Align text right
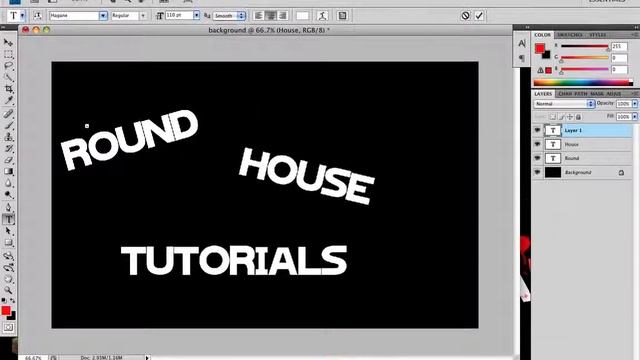The height and width of the screenshot is (360, 640). (x=282, y=16)
